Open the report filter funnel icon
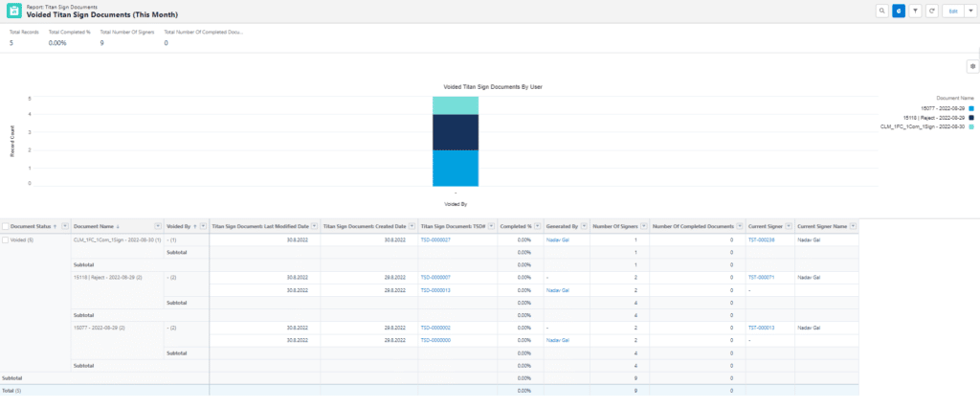This screenshot has width=980, height=409. tap(915, 11)
